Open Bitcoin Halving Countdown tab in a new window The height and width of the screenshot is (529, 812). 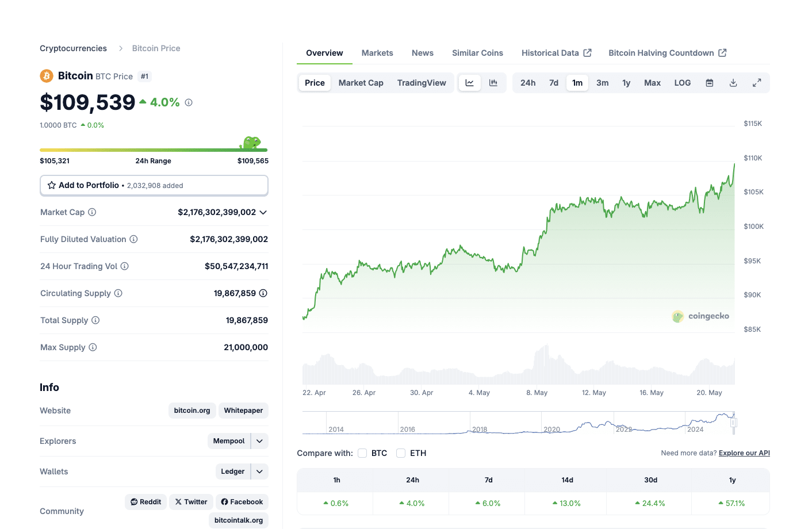click(x=668, y=53)
